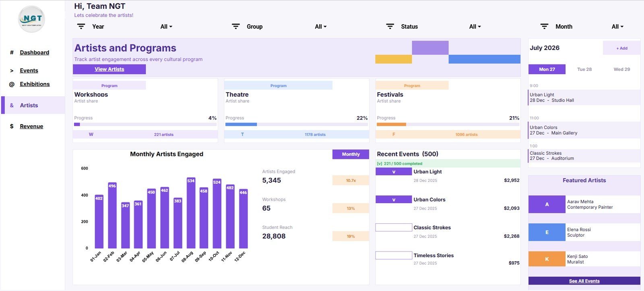Click the light purple banner block
This screenshot has height=291, width=644.
point(430,48)
